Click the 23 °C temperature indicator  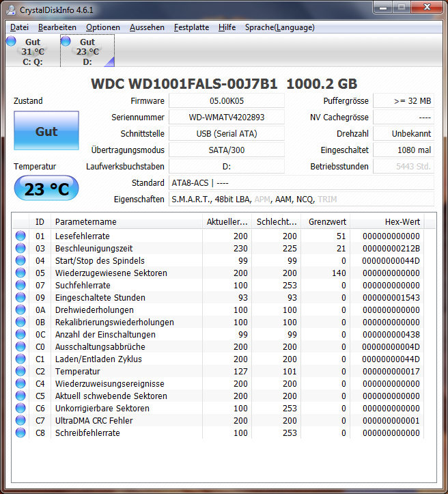pyautogui.click(x=46, y=189)
